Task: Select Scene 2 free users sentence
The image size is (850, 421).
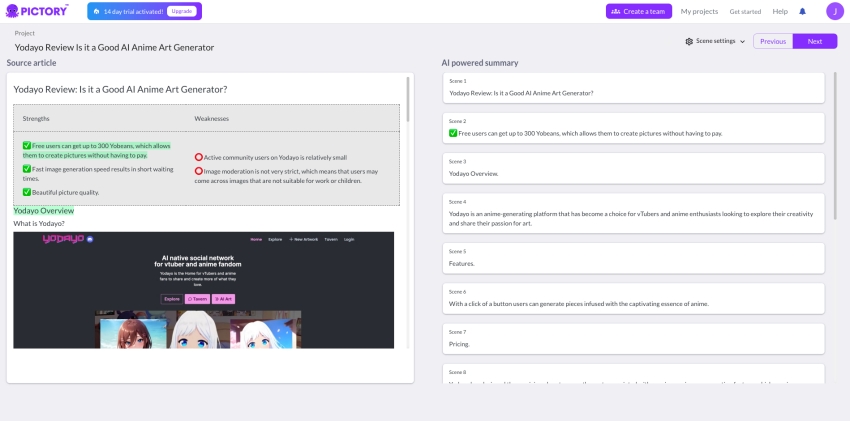Action: coord(590,133)
